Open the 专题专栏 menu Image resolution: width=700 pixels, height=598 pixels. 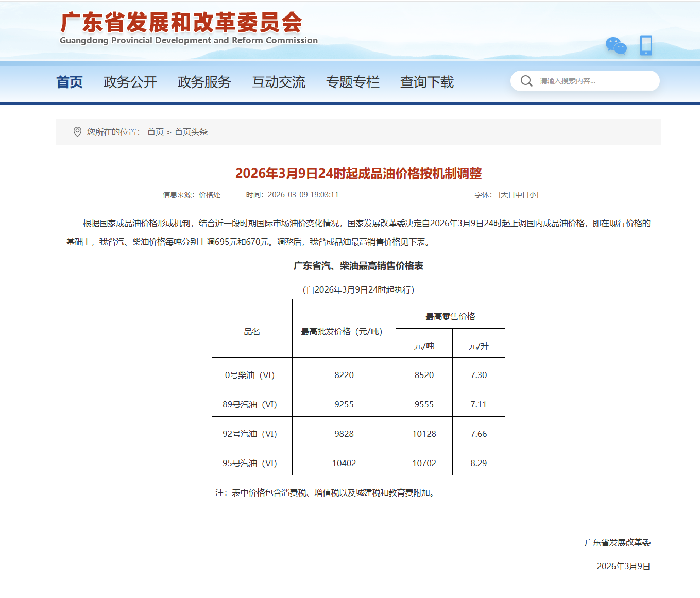[353, 82]
